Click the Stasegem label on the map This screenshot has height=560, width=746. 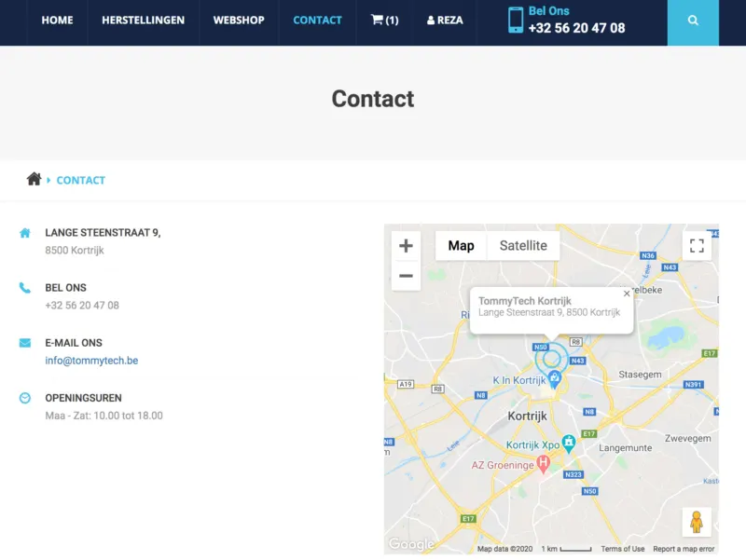(640, 375)
